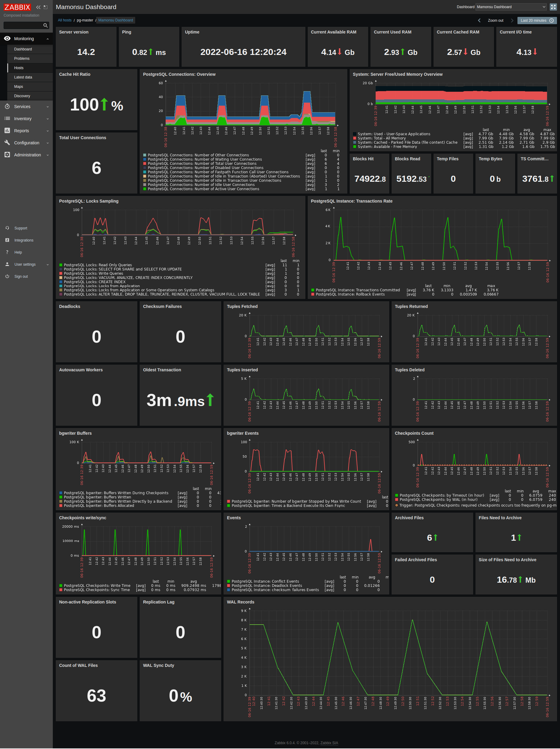The height and width of the screenshot is (749, 560).
Task: Click the Configuration wrench icon
Action: click(x=7, y=142)
